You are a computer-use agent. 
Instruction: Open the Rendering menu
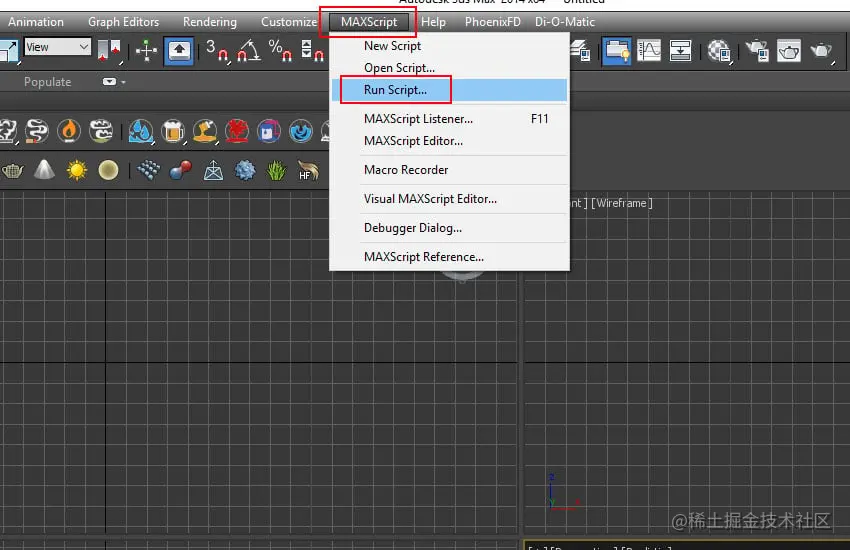[210, 22]
